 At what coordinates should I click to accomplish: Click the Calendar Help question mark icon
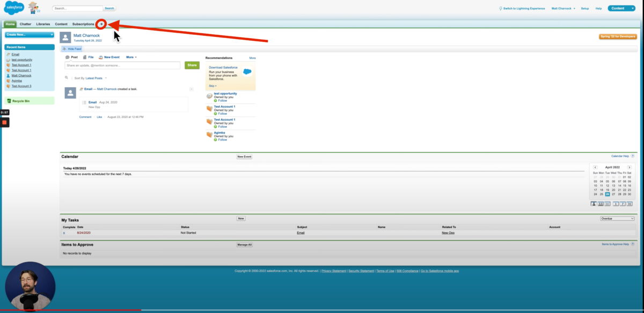coord(633,156)
